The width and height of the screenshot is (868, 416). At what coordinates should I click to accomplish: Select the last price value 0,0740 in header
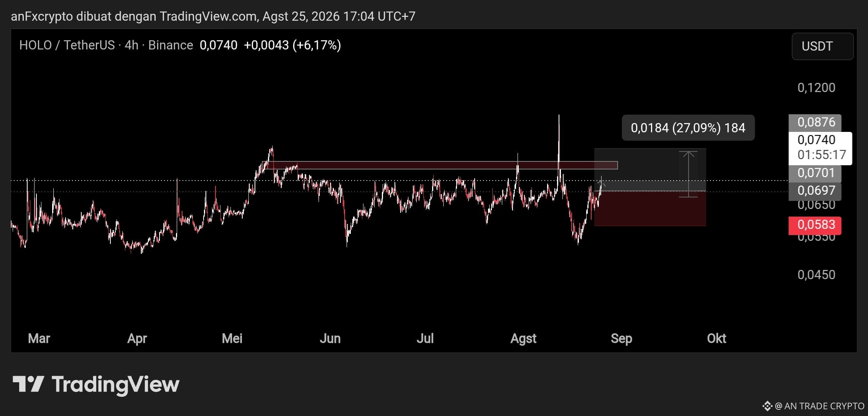[x=219, y=45]
